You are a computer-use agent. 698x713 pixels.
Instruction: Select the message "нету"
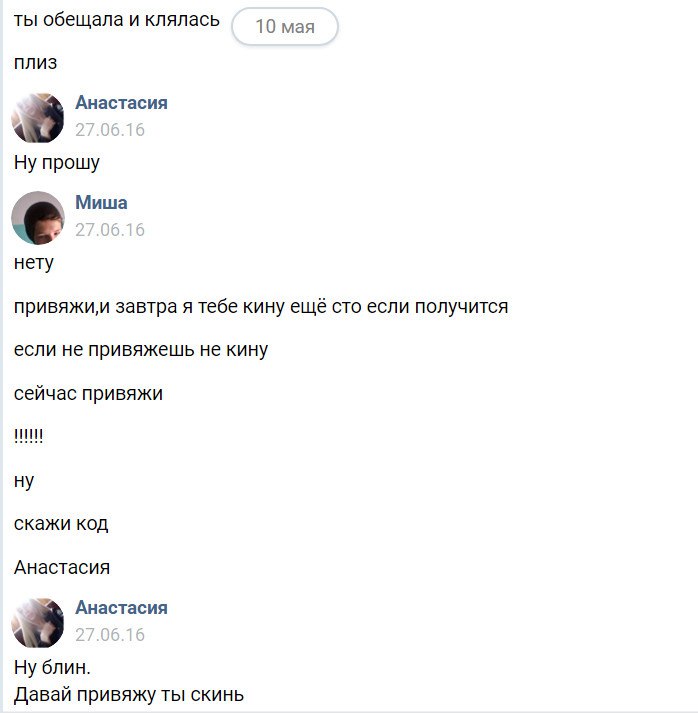coord(34,263)
